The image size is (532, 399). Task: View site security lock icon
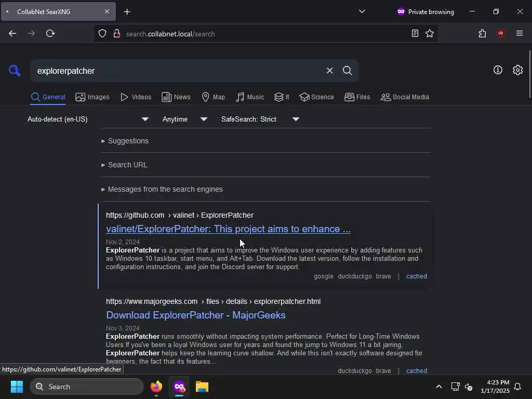117,33
